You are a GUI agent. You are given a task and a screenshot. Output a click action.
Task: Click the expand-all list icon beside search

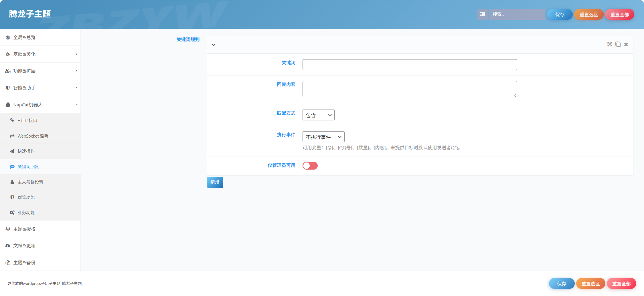pos(482,14)
